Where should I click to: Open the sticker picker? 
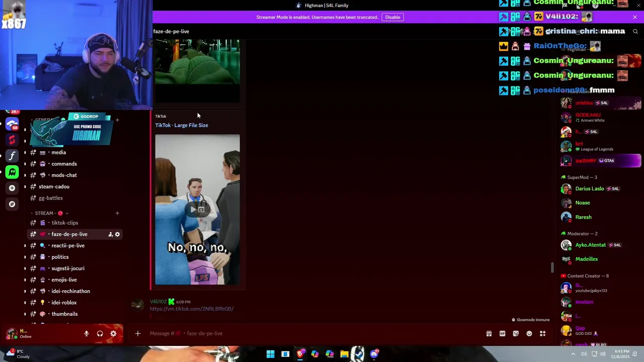(516, 333)
